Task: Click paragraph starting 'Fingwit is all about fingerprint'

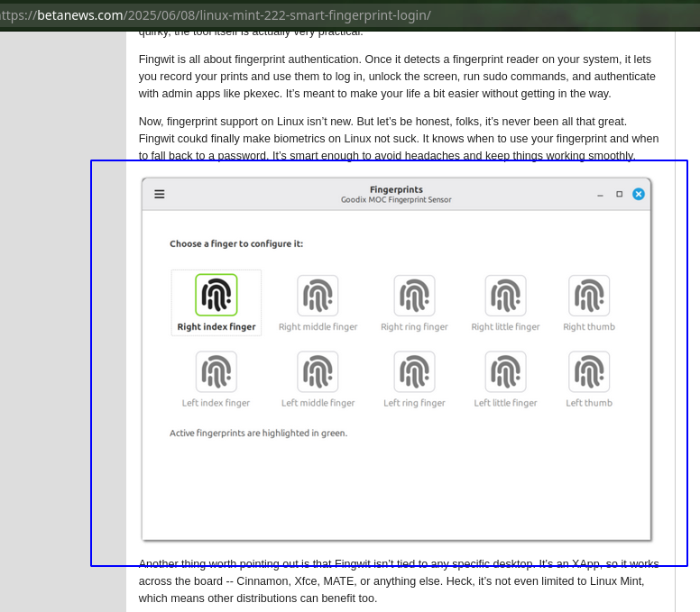Action: [x=397, y=77]
